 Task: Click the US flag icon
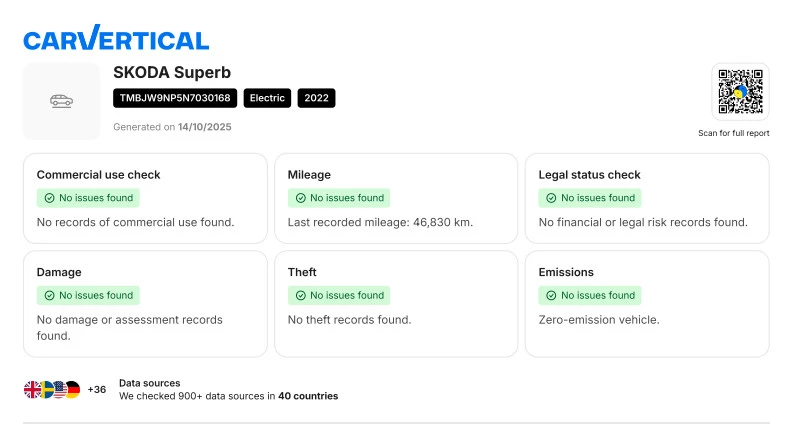[59, 389]
